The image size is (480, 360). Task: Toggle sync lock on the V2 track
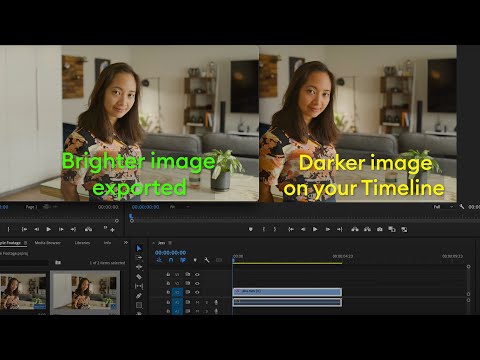tap(188, 284)
